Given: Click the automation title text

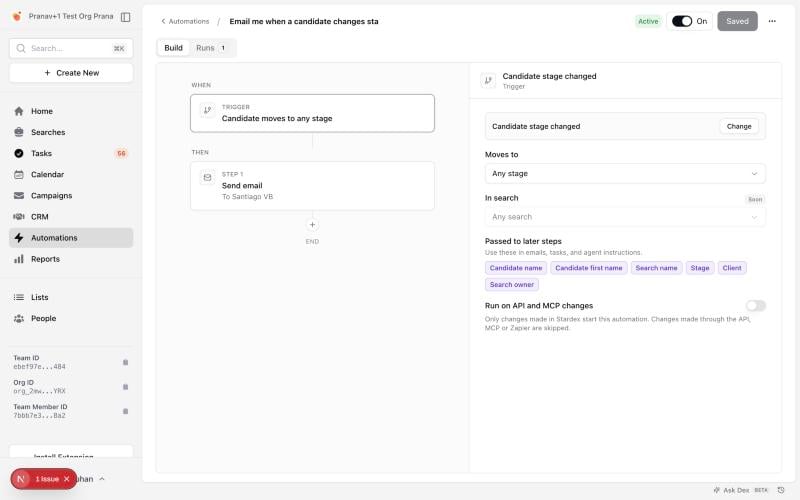Looking at the screenshot, I should click(304, 21).
